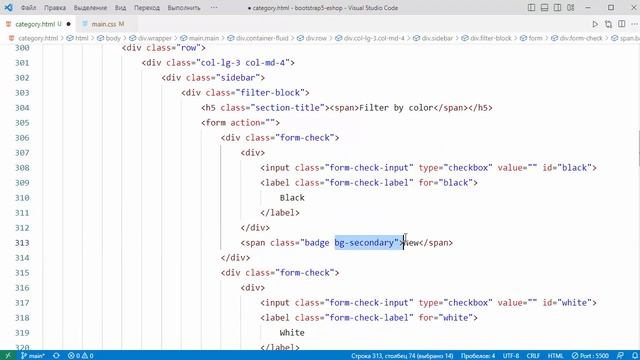Click the VS Code logo icon

point(8,8)
